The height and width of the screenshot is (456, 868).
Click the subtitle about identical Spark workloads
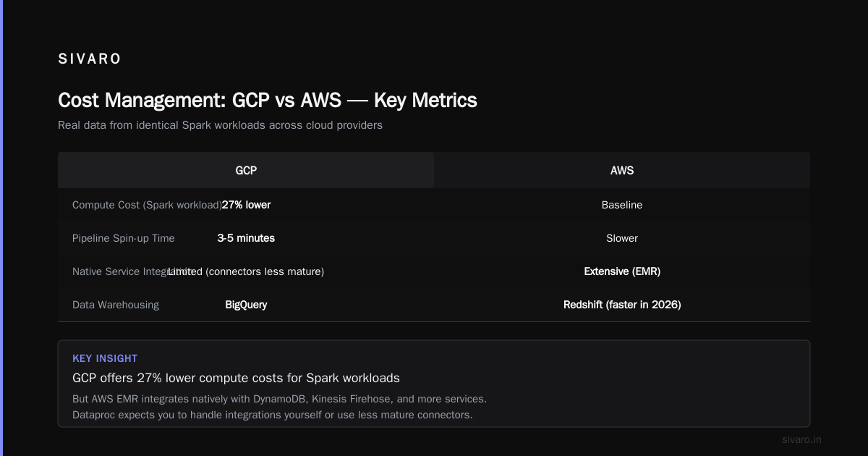point(220,125)
